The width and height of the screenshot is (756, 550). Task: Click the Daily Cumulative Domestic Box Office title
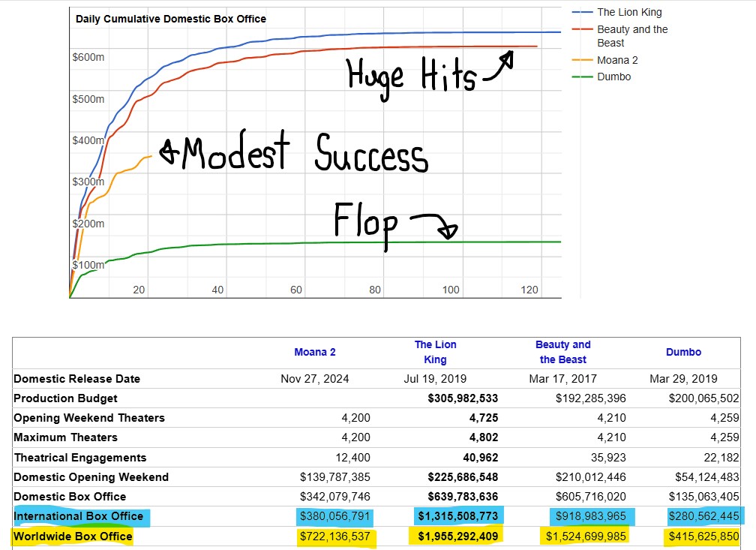[x=171, y=19]
